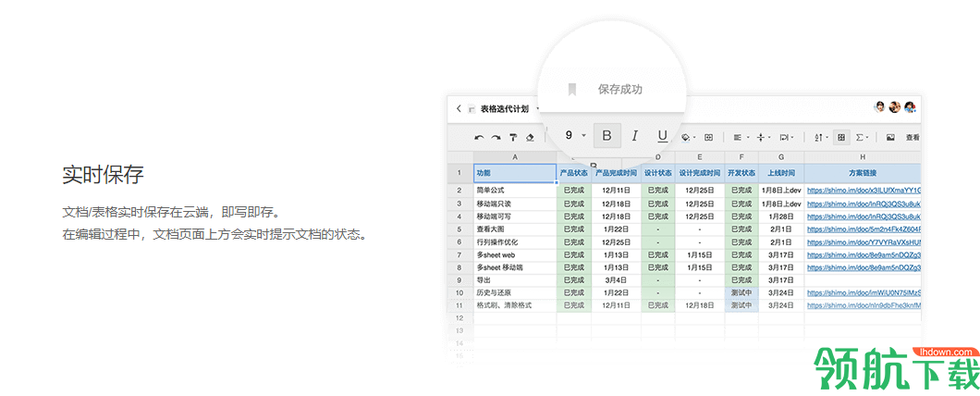Select the 格式刷、清除格式 cell
This screenshot has height=396, width=980.
(x=515, y=305)
